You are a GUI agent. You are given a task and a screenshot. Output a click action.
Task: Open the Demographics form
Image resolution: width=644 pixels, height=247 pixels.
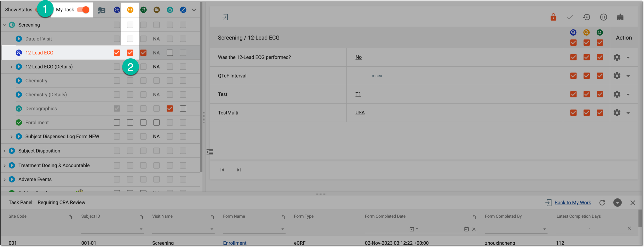click(41, 108)
